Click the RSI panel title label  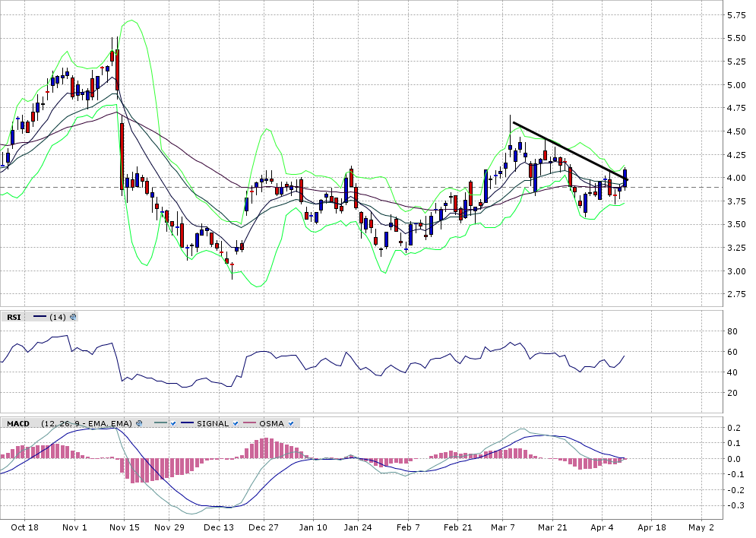(x=14, y=317)
